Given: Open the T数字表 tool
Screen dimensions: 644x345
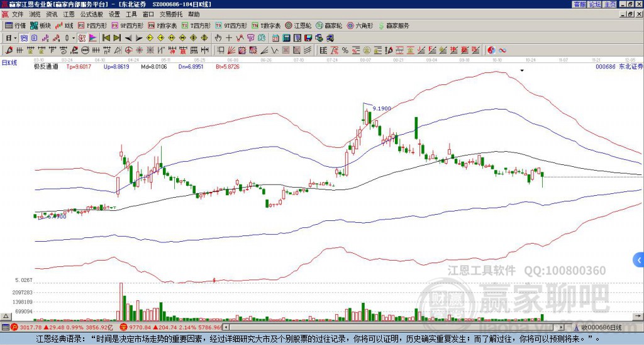Looking at the screenshot, I should tap(266, 25).
